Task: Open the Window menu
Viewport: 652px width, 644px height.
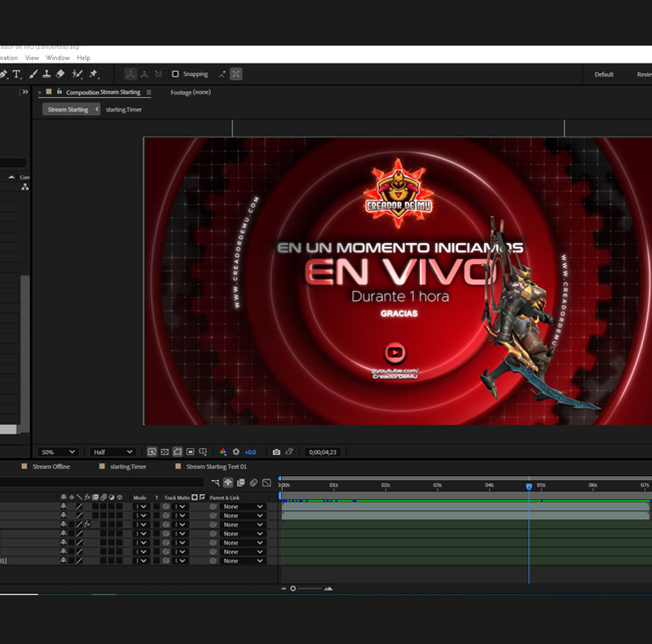Action: tap(58, 58)
